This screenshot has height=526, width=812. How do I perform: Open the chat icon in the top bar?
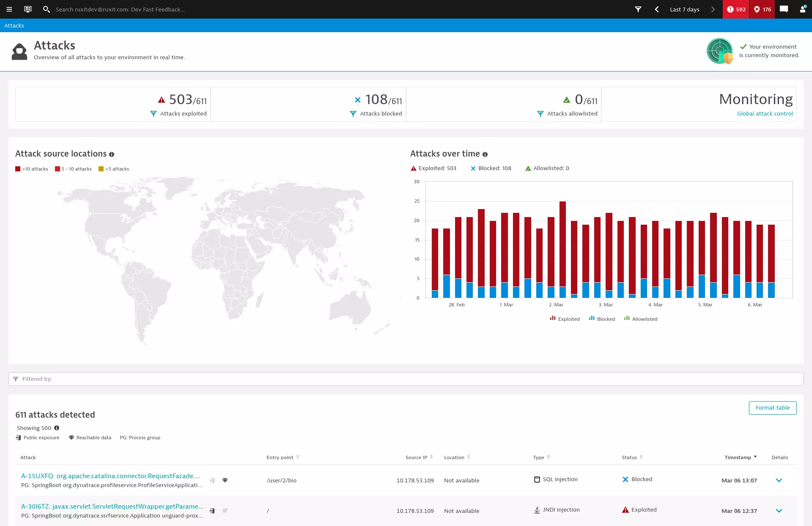[x=784, y=9]
